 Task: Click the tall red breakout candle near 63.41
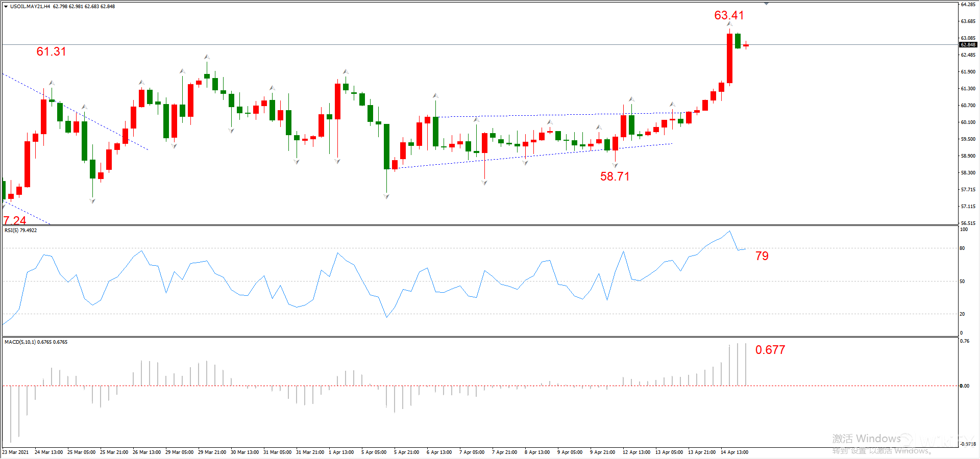[730, 58]
